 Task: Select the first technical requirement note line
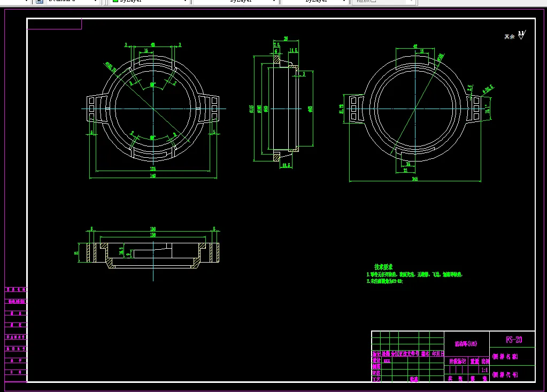coord(414,275)
